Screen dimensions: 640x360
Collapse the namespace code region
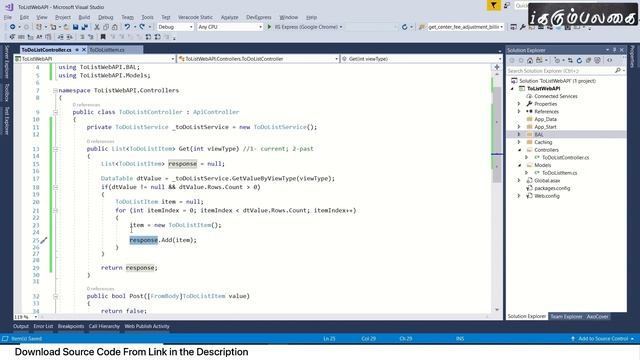(x=55, y=91)
